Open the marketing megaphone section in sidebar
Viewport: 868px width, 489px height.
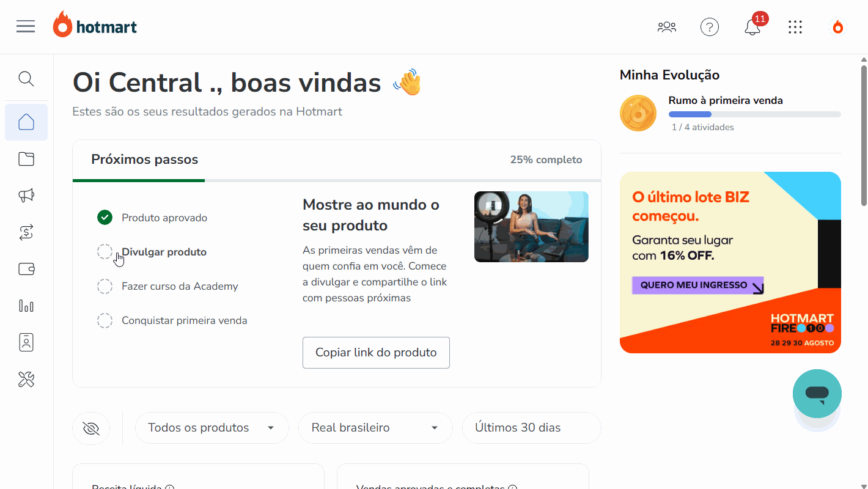[26, 195]
